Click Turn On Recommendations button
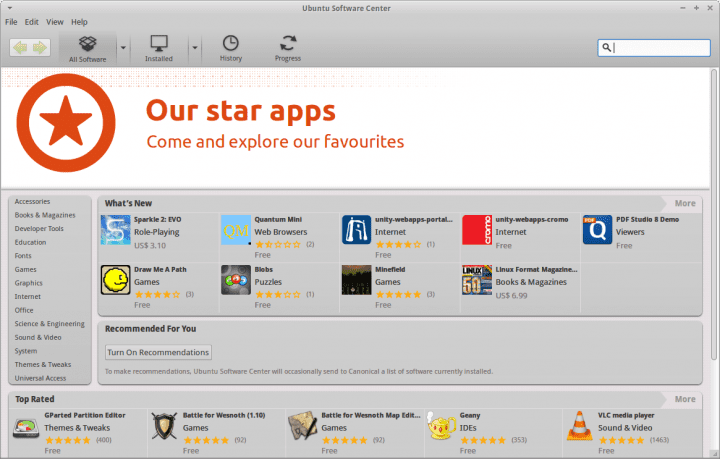Screen dimensions: 720x459 [x=158, y=352]
